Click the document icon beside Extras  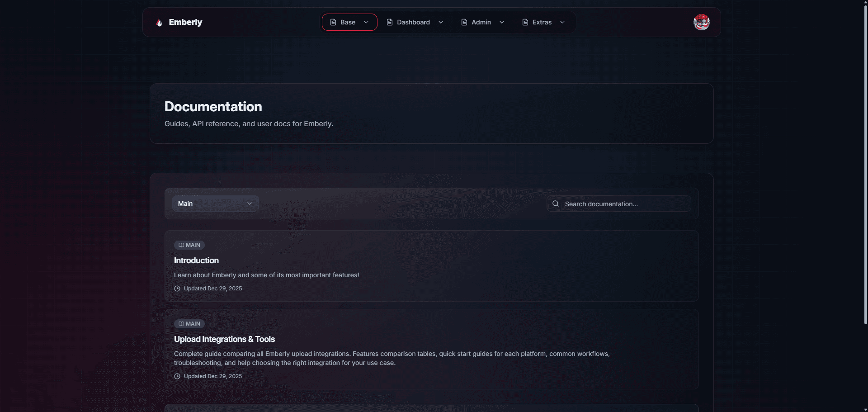coord(524,22)
